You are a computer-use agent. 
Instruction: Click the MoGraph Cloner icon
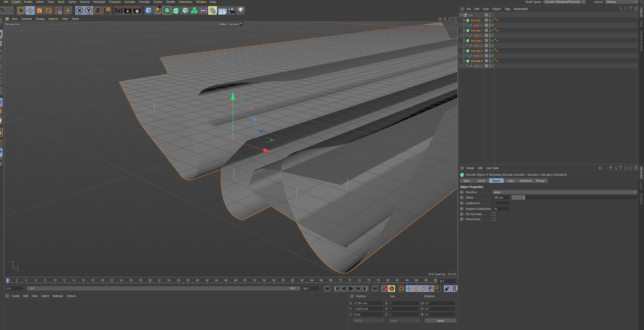point(185,10)
